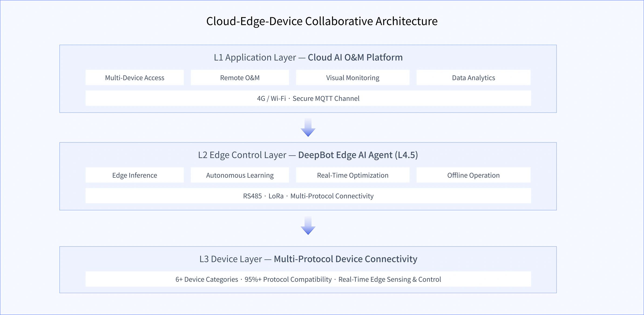The image size is (644, 315).
Task: Click the L2 Edge Control Layer heading
Action: (308, 155)
